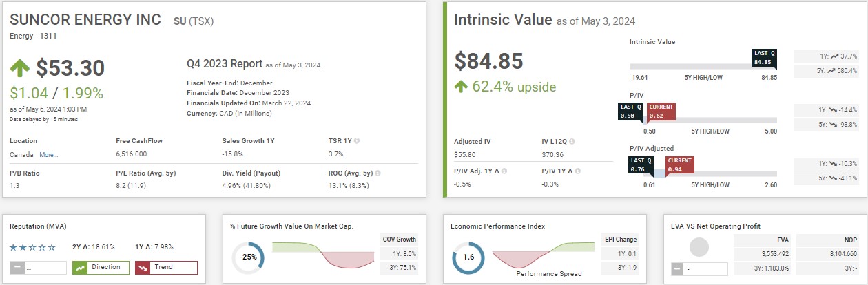Click the Trend button
Image resolution: width=868 pixels, height=285 pixels.
(x=167, y=267)
